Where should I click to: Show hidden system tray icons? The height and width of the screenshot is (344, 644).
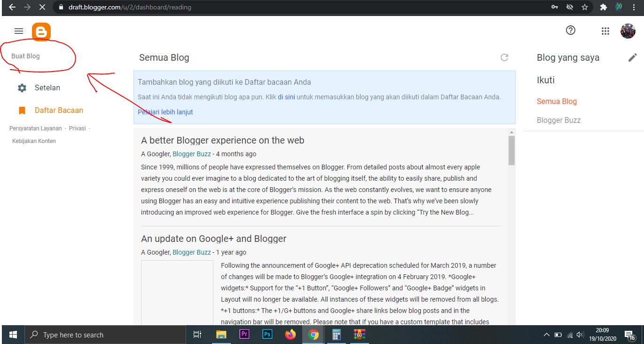click(546, 335)
